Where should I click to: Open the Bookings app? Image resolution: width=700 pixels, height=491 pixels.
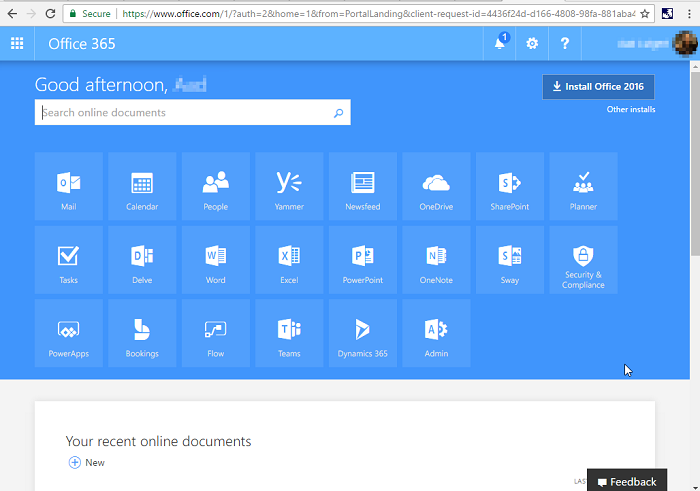tap(142, 333)
